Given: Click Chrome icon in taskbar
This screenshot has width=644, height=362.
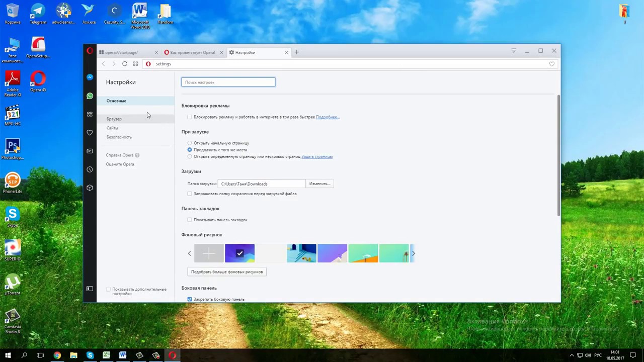Looking at the screenshot, I should coord(57,355).
